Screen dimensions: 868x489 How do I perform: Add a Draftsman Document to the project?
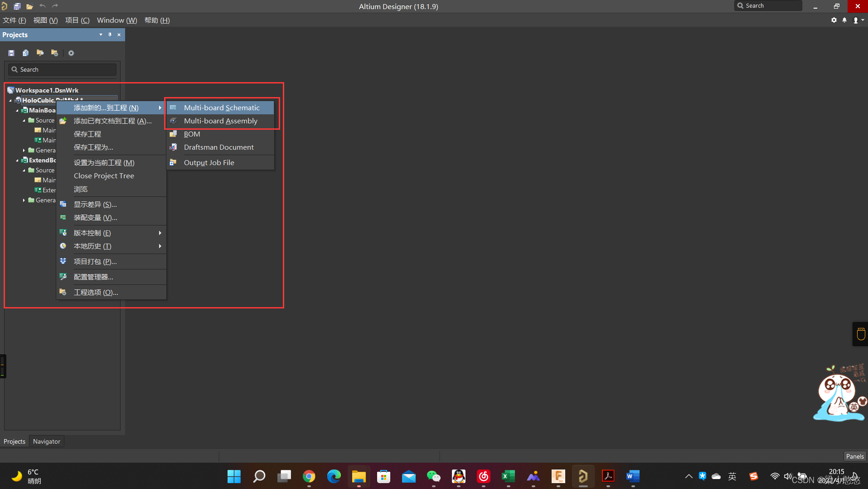click(218, 147)
